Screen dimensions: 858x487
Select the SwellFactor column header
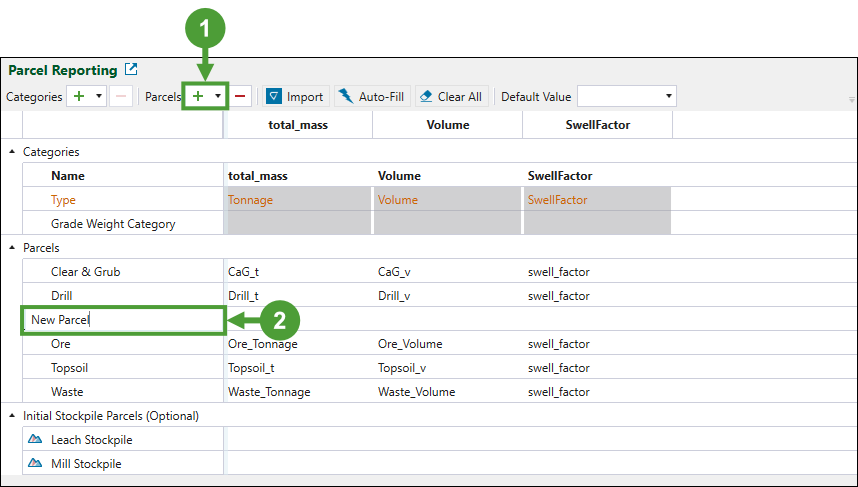pyautogui.click(x=595, y=125)
